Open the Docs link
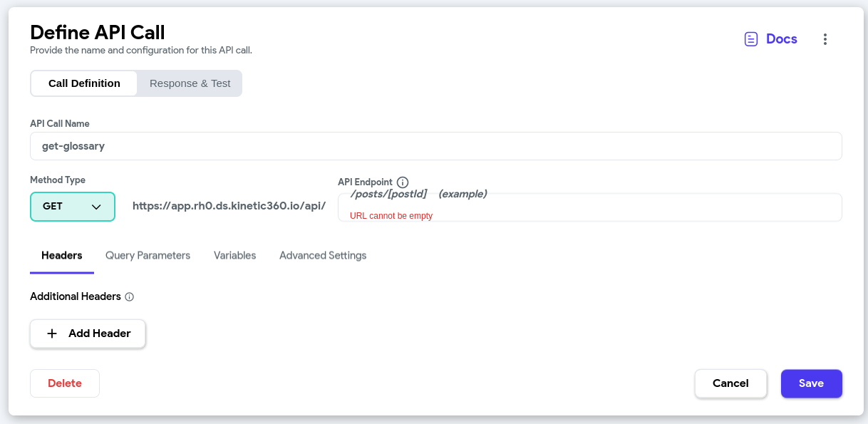 781,38
